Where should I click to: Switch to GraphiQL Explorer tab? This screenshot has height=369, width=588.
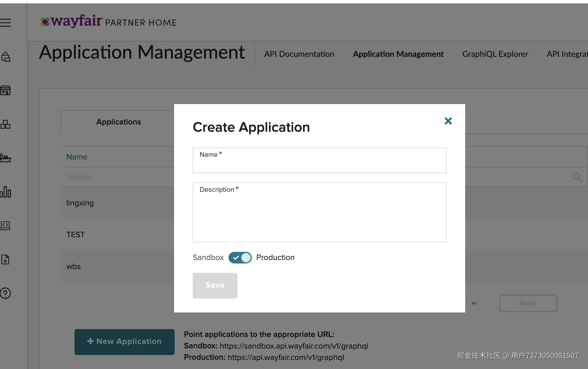click(495, 54)
